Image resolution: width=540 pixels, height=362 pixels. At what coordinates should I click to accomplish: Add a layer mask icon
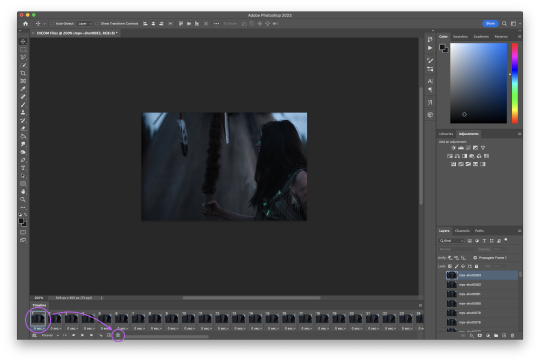(x=480, y=335)
